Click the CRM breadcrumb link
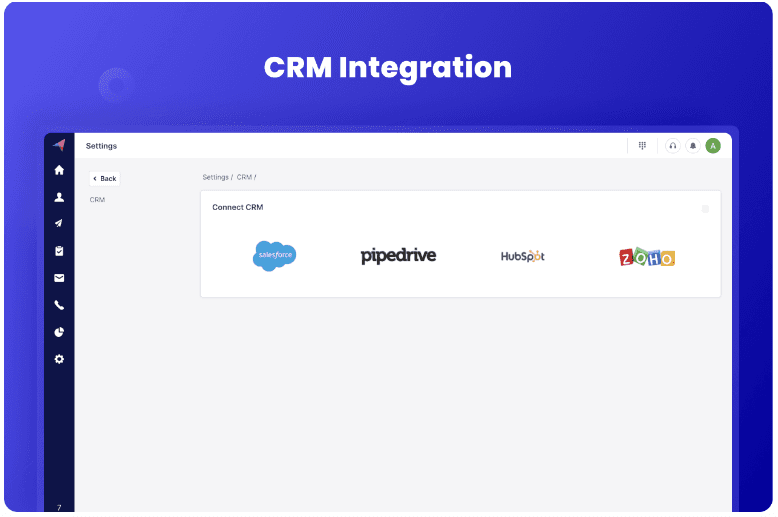Image resolution: width=778 pixels, height=517 pixels. click(x=244, y=177)
